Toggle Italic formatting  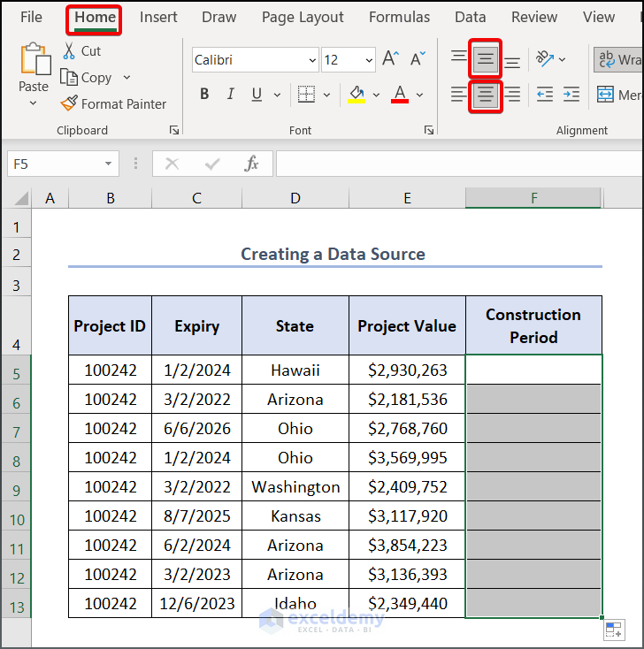pos(230,95)
